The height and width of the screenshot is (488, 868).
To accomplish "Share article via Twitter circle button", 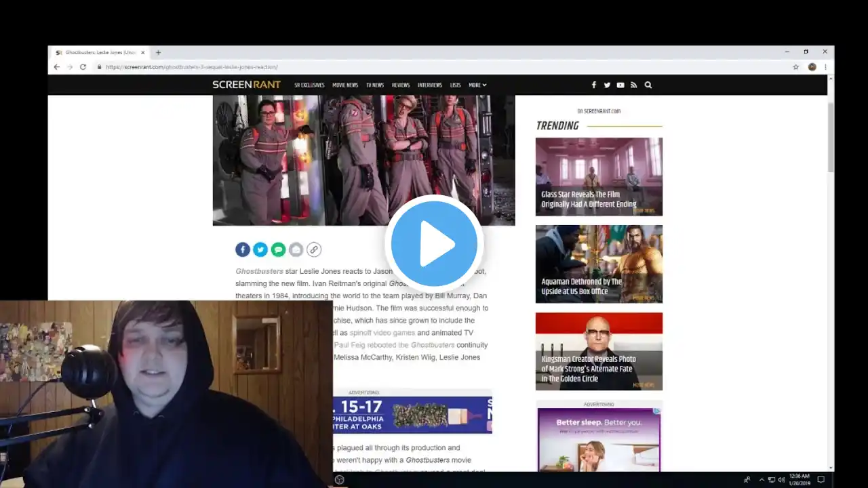I will tap(260, 249).
